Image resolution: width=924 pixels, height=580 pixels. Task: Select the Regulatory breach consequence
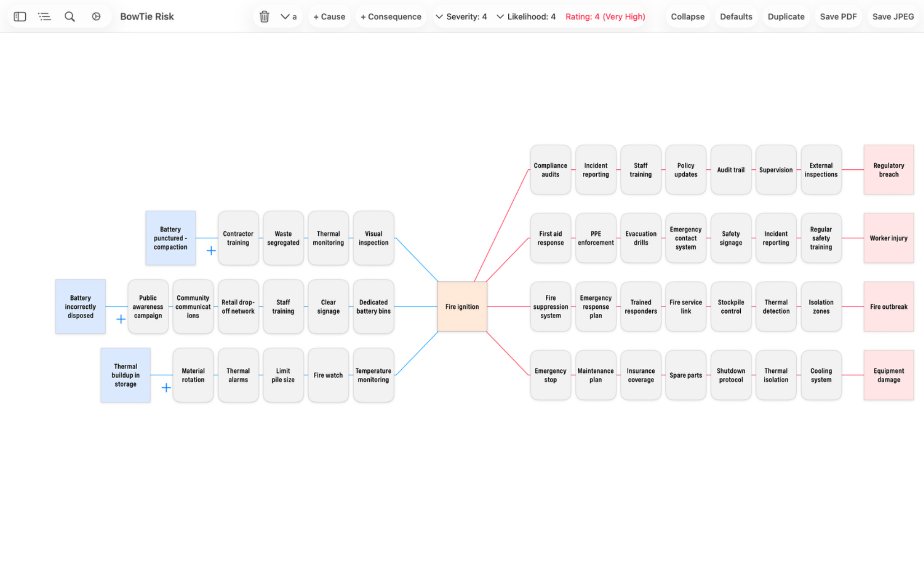pos(888,170)
